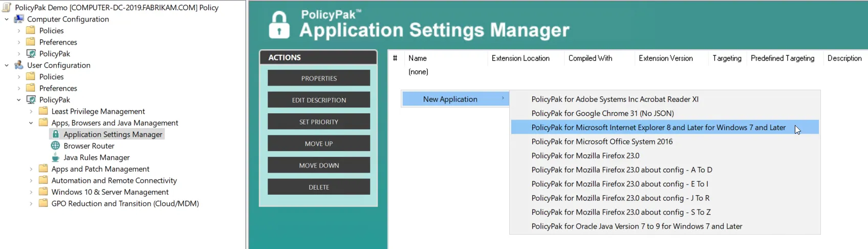Click the large padlock logo in header

click(x=279, y=25)
